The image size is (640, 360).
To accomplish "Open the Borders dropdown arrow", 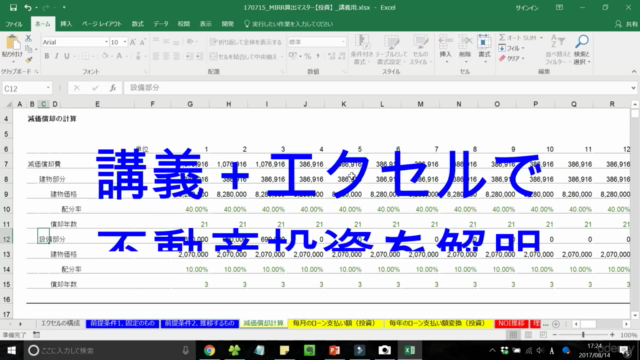I will point(93,56).
